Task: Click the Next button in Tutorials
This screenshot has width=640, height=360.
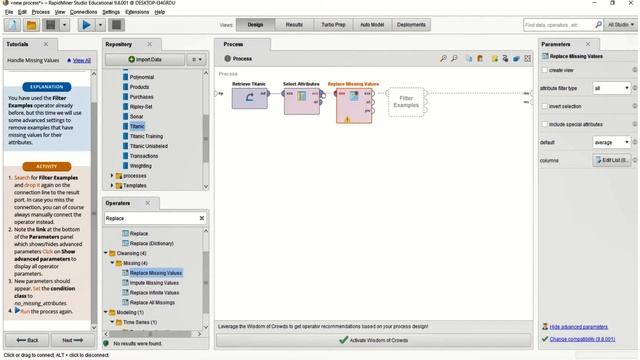Action: pos(73,340)
